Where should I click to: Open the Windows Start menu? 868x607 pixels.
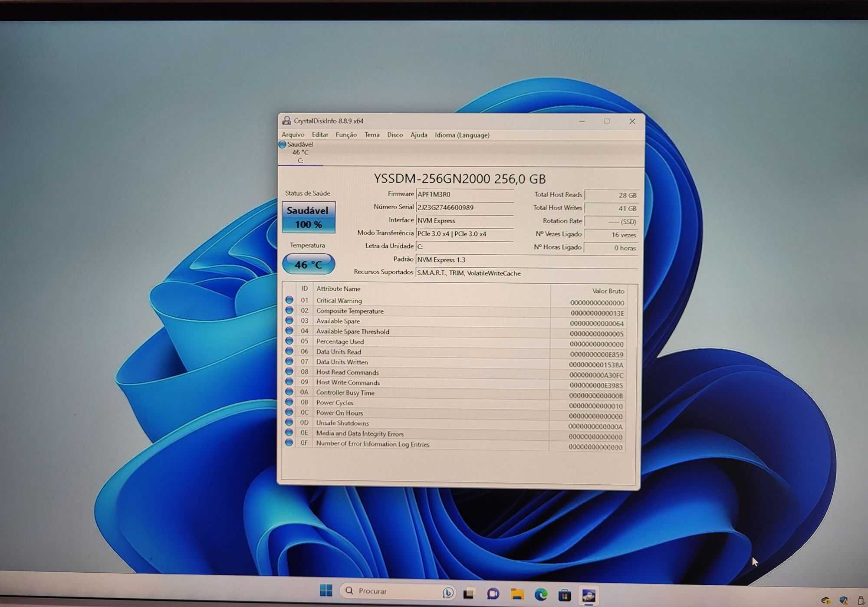pos(326,590)
